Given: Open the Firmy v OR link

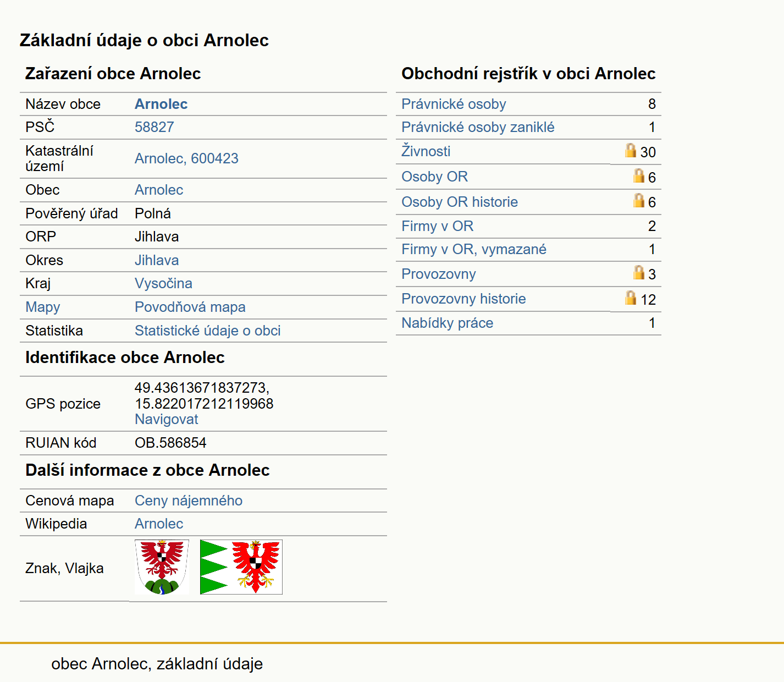Looking at the screenshot, I should point(438,226).
